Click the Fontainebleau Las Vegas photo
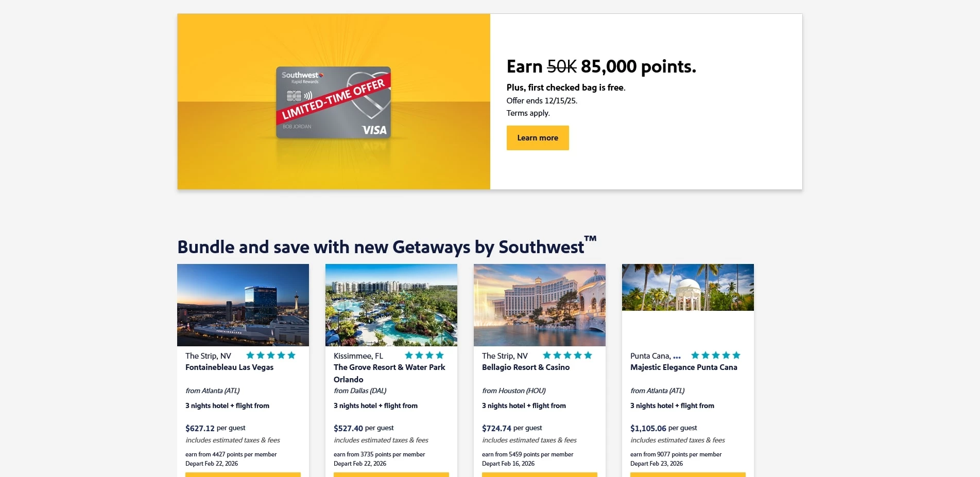This screenshot has height=477, width=980. click(243, 305)
